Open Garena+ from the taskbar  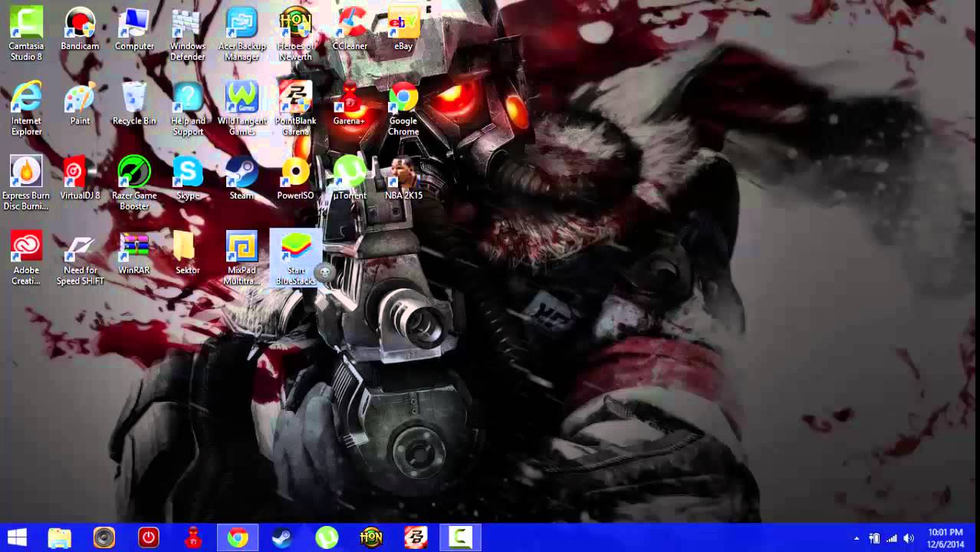pos(193,537)
